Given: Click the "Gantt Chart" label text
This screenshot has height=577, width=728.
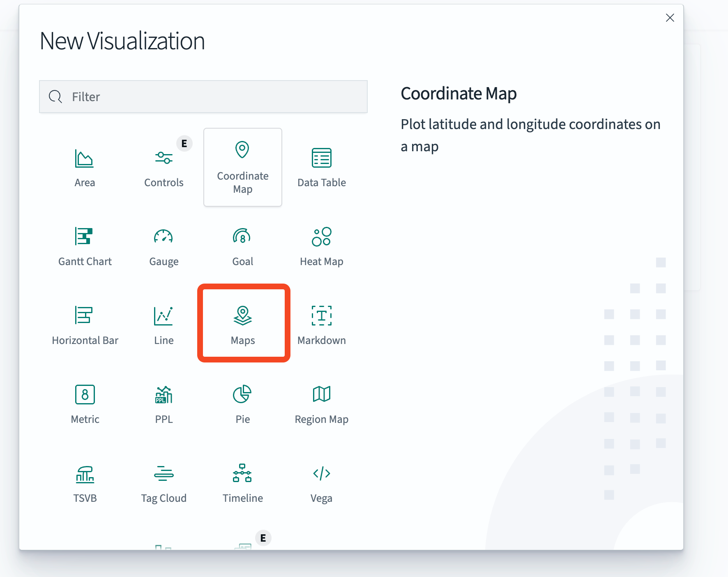Looking at the screenshot, I should click(x=85, y=261).
